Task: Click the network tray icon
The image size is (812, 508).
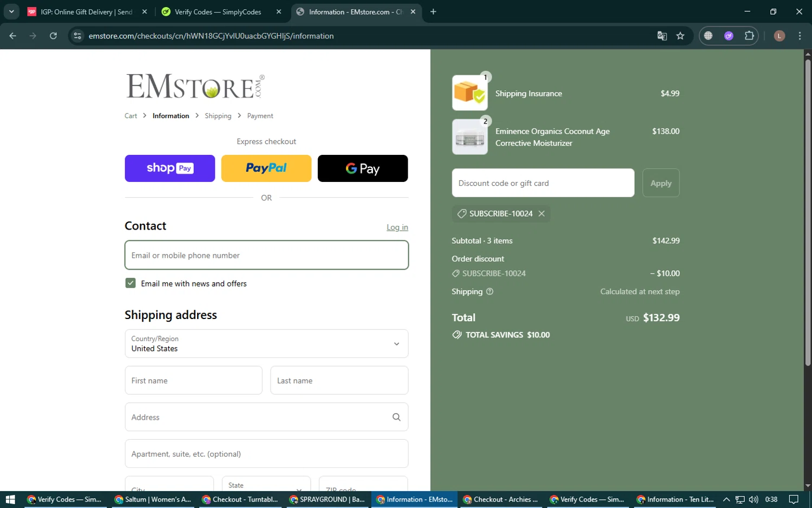Action: (x=740, y=499)
